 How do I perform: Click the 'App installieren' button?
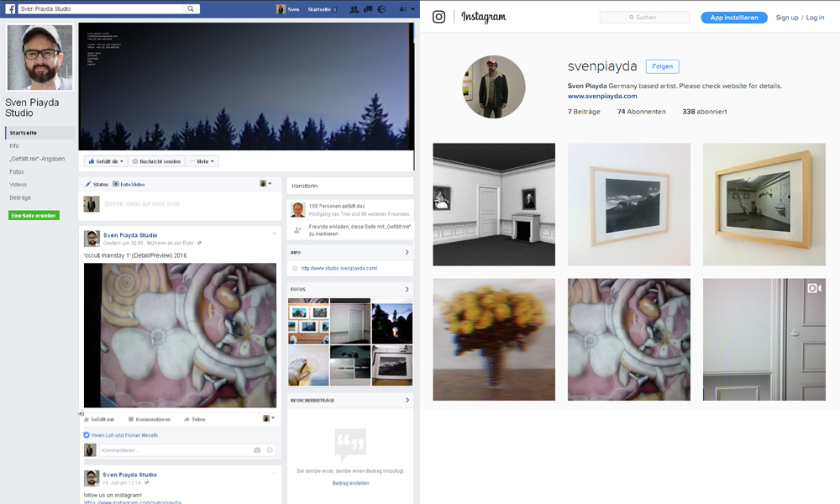733,17
